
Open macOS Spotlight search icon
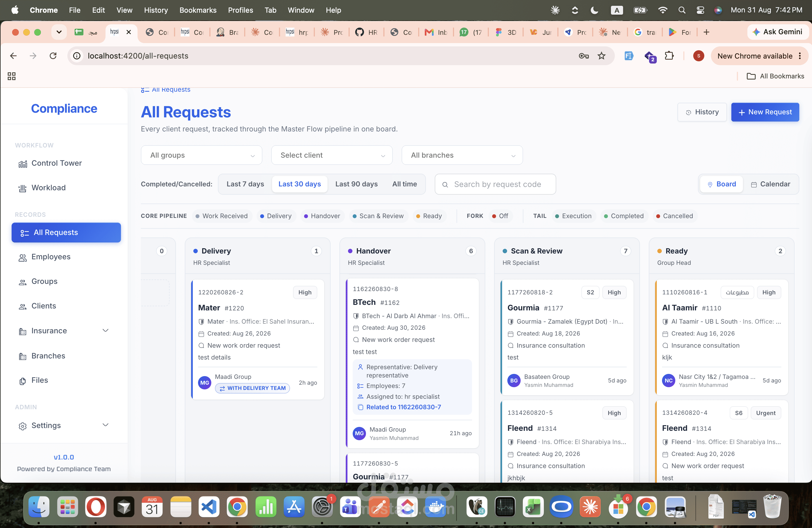pyautogui.click(x=682, y=10)
